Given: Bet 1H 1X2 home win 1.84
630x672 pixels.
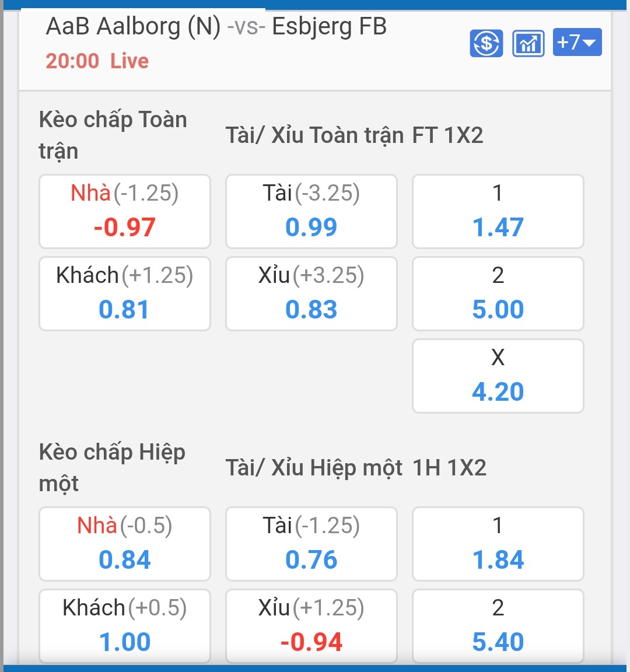Looking at the screenshot, I should 498,544.
